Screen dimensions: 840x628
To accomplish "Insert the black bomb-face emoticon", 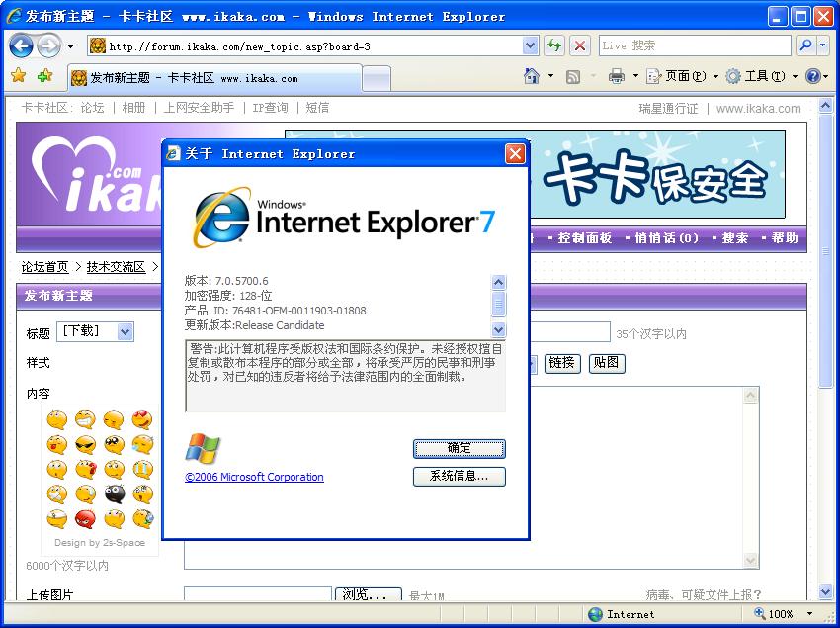I will click(114, 493).
